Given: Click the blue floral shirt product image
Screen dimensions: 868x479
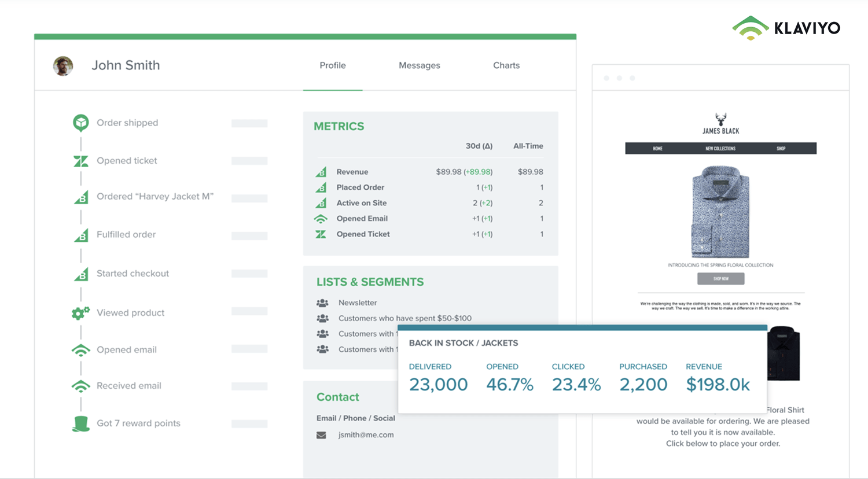Looking at the screenshot, I should (x=720, y=212).
